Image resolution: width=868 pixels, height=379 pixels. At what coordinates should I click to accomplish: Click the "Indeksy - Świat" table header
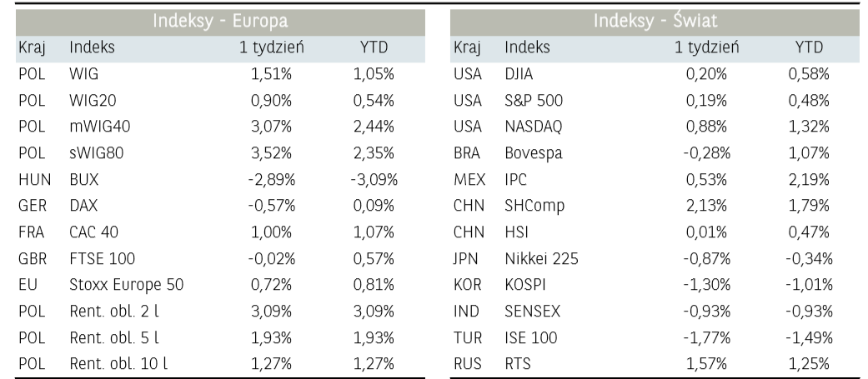[x=655, y=20]
